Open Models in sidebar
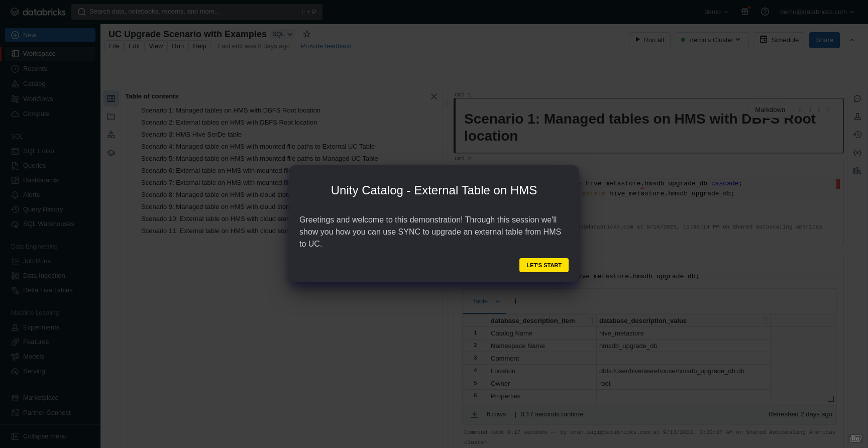This screenshot has height=448, width=868. pyautogui.click(x=50, y=357)
